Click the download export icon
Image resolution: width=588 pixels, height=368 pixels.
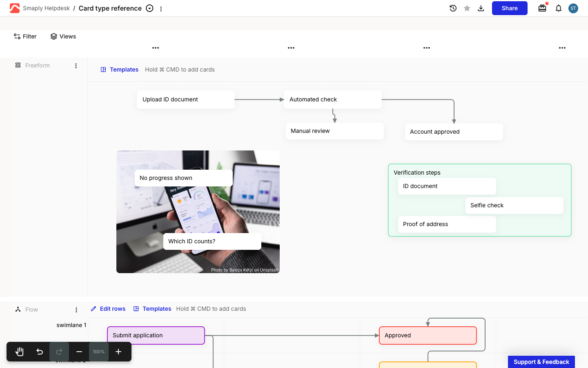coord(481,8)
